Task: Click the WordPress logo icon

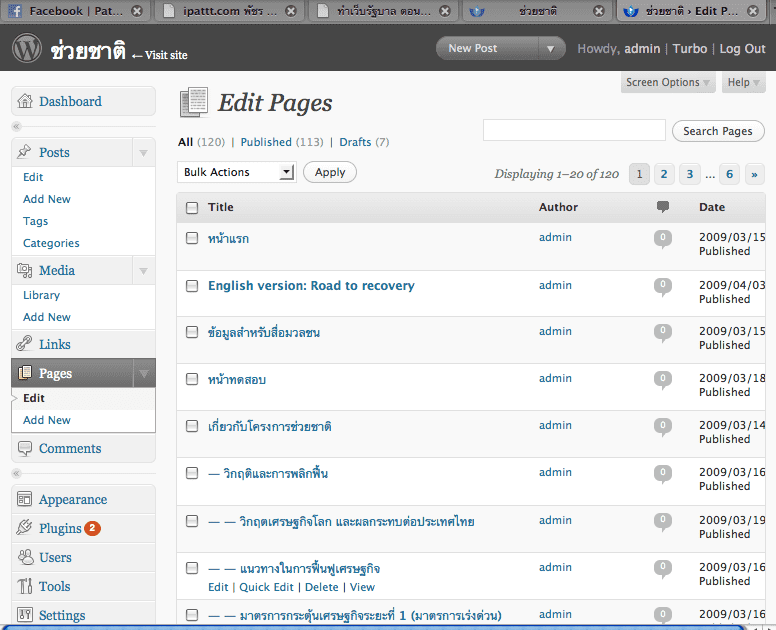Action: pos(27,48)
